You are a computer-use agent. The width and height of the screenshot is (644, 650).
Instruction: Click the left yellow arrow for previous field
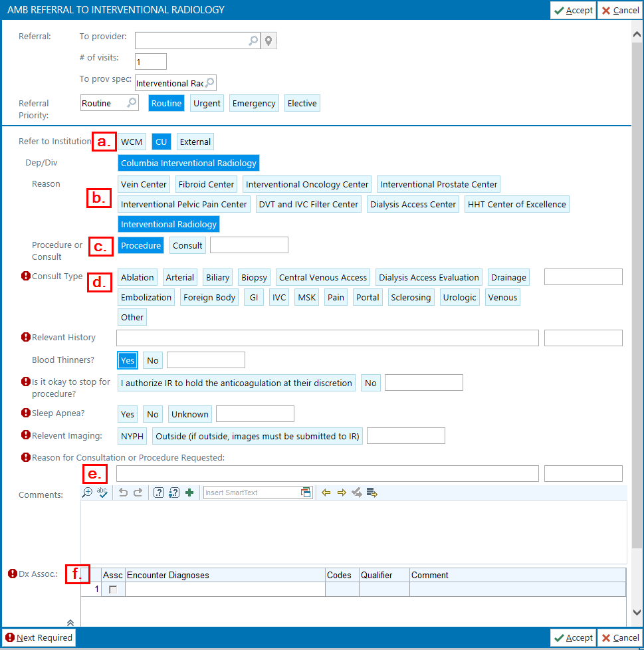coord(326,492)
